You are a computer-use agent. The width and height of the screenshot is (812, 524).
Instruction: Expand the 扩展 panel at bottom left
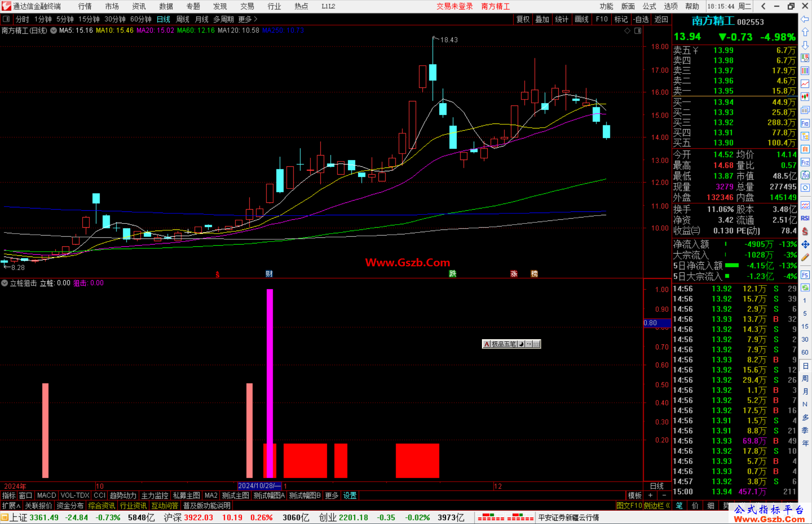pyautogui.click(x=11, y=506)
